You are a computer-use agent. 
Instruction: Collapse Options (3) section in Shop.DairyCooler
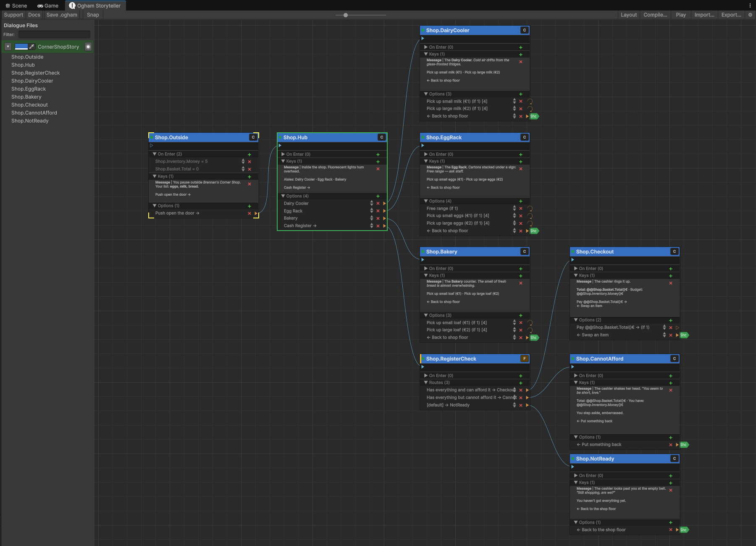click(x=426, y=94)
